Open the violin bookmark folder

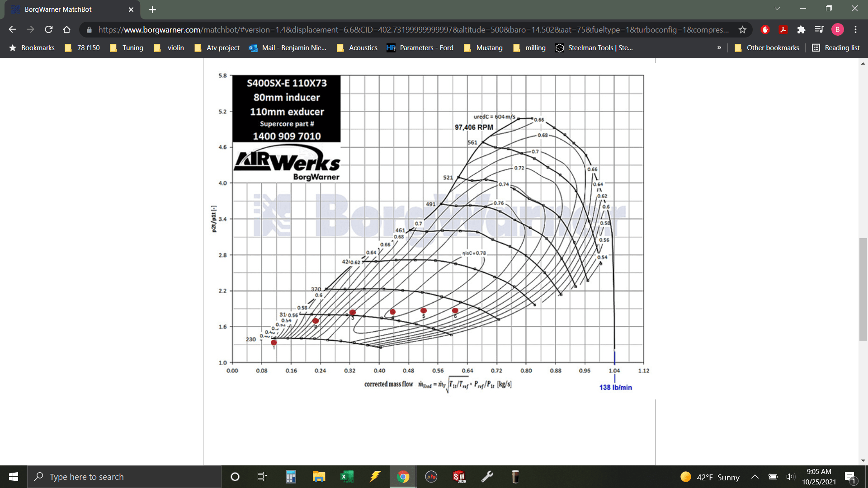(x=169, y=48)
